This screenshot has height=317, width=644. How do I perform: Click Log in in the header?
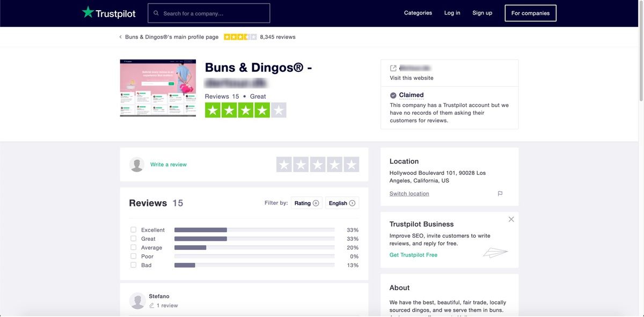point(452,13)
